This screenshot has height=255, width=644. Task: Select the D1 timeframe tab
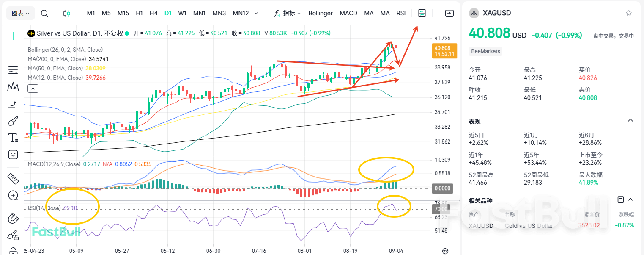click(168, 13)
